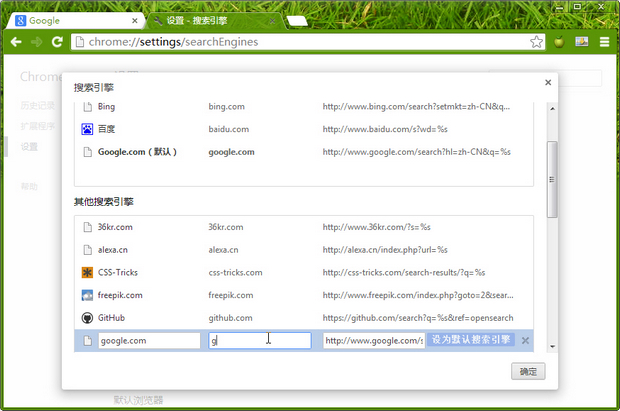620x411 pixels.
Task: Click the green apple extension icon
Action: (x=559, y=41)
